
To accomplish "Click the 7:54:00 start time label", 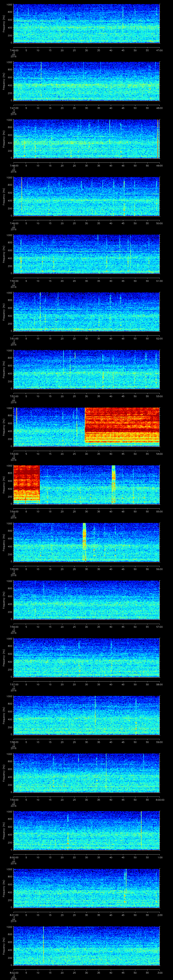I will (14, 511).
